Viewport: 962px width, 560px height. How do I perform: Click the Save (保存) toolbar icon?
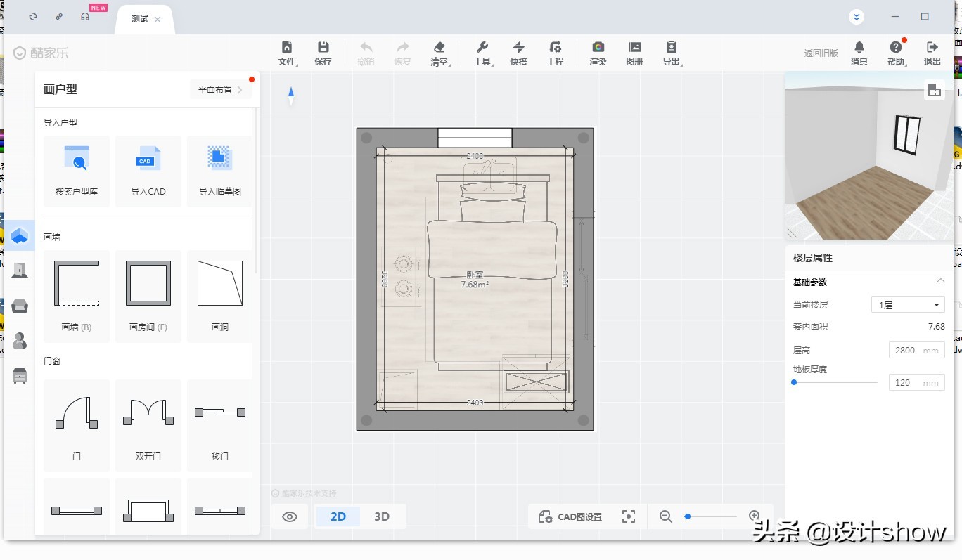(323, 53)
